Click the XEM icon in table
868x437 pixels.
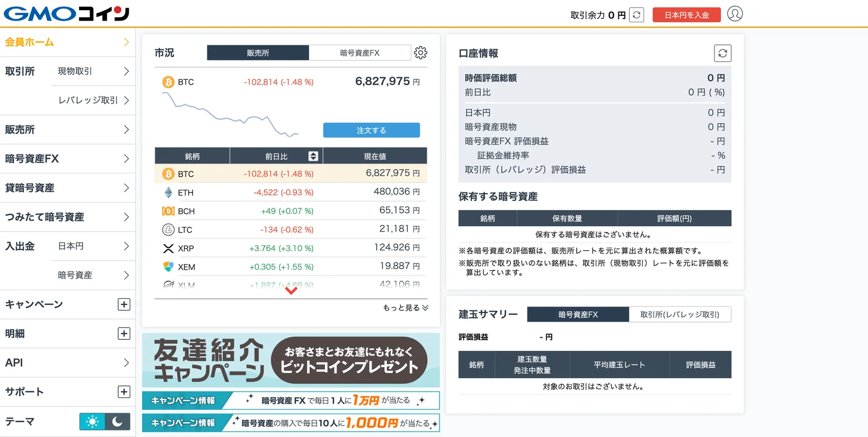click(x=168, y=267)
